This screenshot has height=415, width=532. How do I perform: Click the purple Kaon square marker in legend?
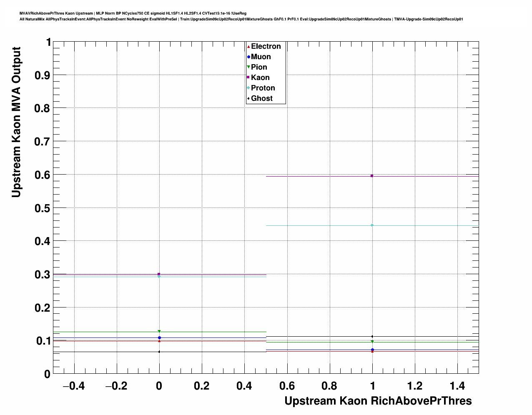[x=248, y=77]
